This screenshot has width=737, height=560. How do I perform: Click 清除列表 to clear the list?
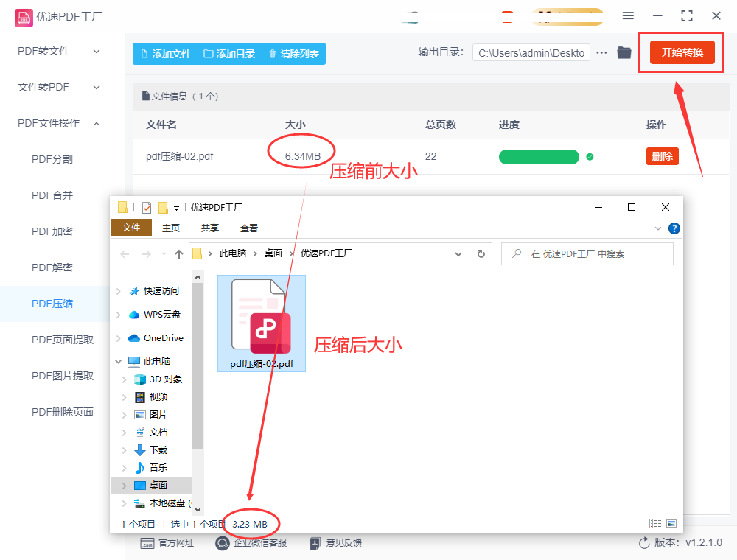pyautogui.click(x=294, y=54)
